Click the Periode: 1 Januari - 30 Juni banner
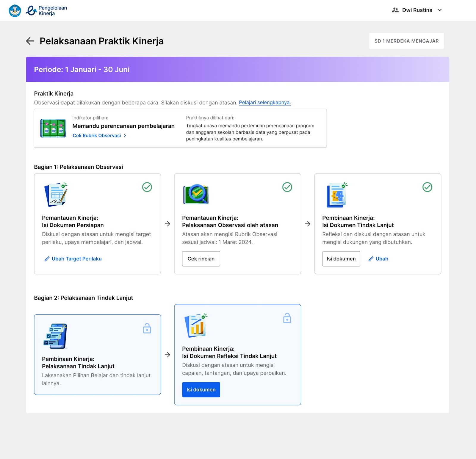Screen dimensions: 476x459 pos(237,69)
